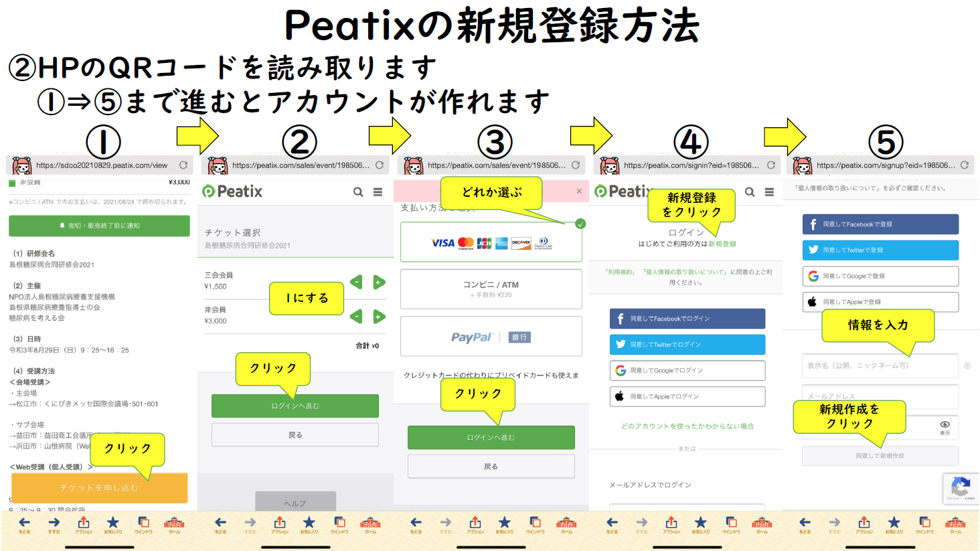980x551 pixels.
Task: Tap もどる arrow on the signup screen
Action: tap(805, 525)
